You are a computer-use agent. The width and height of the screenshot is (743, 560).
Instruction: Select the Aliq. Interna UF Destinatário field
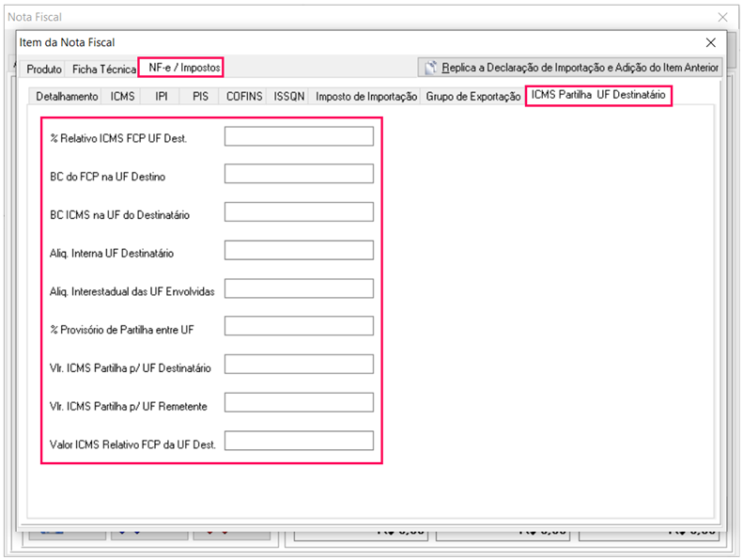coord(299,251)
